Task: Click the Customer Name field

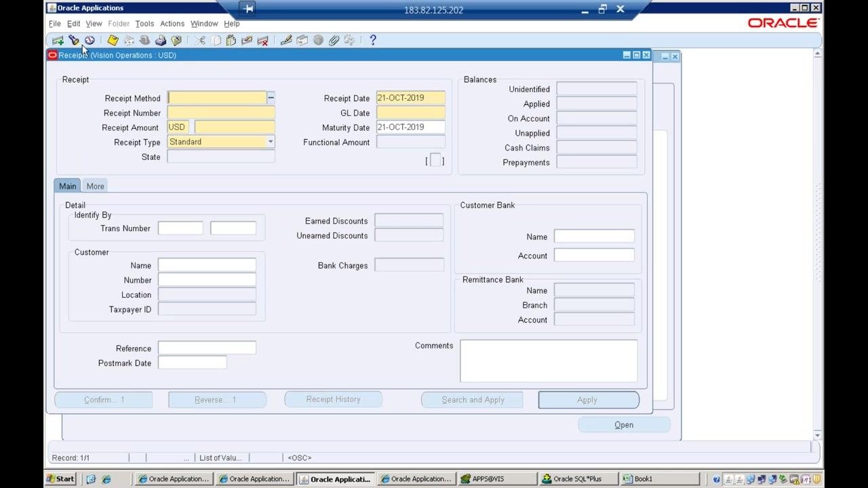Action: pos(207,265)
